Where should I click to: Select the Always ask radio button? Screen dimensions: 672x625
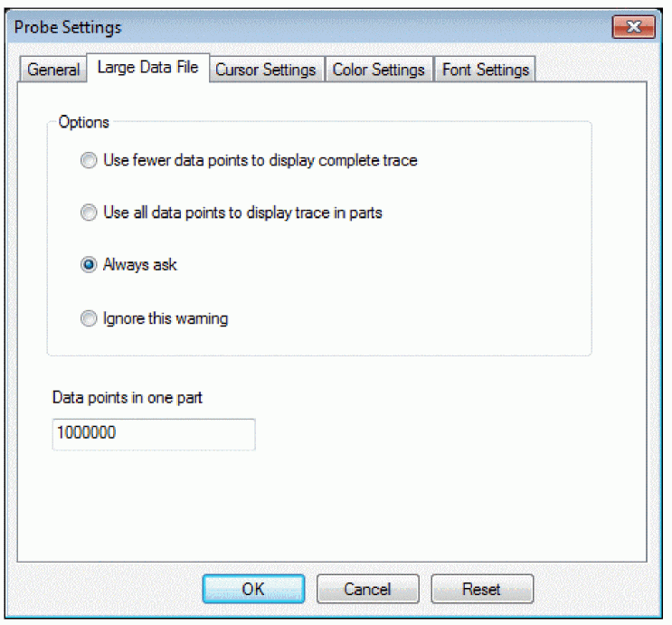click(89, 264)
